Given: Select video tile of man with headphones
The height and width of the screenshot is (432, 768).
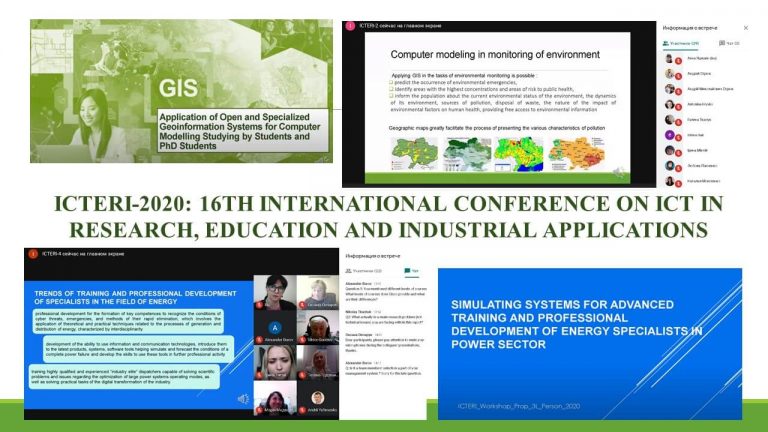Looking at the screenshot, I should [318, 328].
